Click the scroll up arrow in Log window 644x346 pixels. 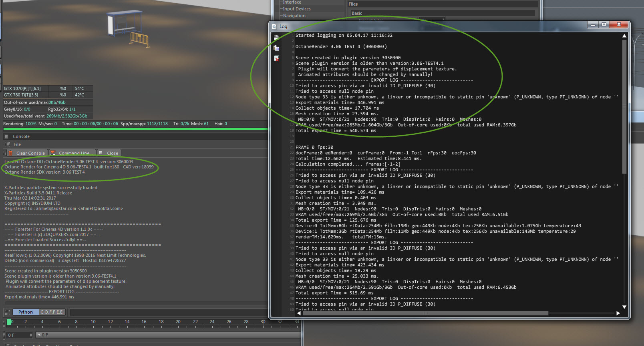point(624,36)
